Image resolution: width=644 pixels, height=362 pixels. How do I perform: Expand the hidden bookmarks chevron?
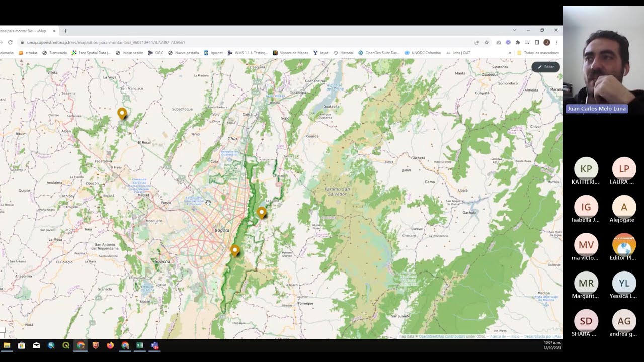[510, 53]
